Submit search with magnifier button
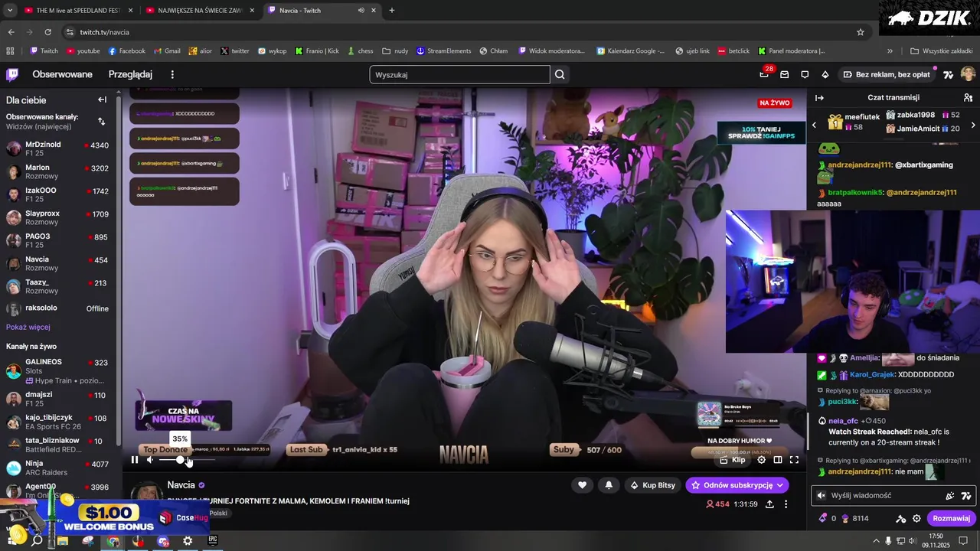The width and height of the screenshot is (980, 551). pyautogui.click(x=560, y=74)
